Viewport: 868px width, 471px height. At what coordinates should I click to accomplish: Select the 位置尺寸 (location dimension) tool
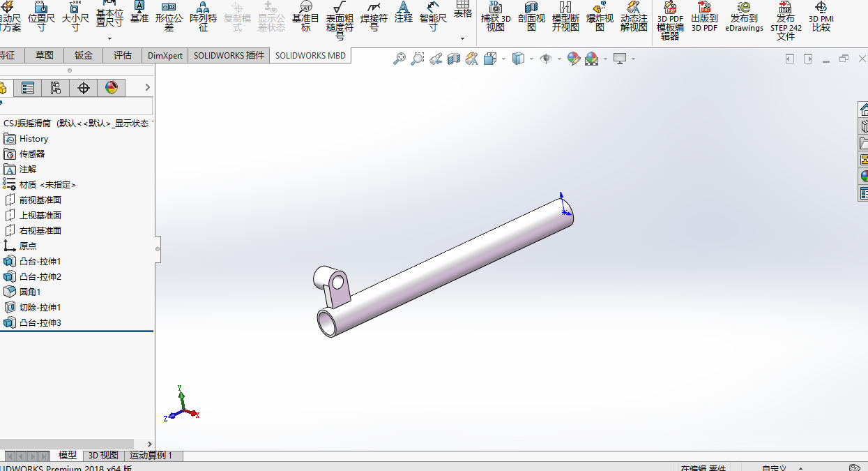coord(41,17)
